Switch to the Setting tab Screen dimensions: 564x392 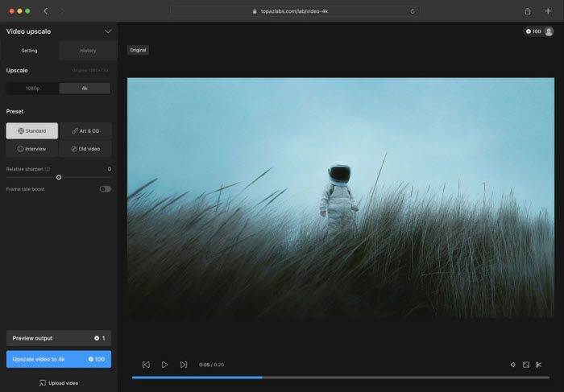click(29, 51)
